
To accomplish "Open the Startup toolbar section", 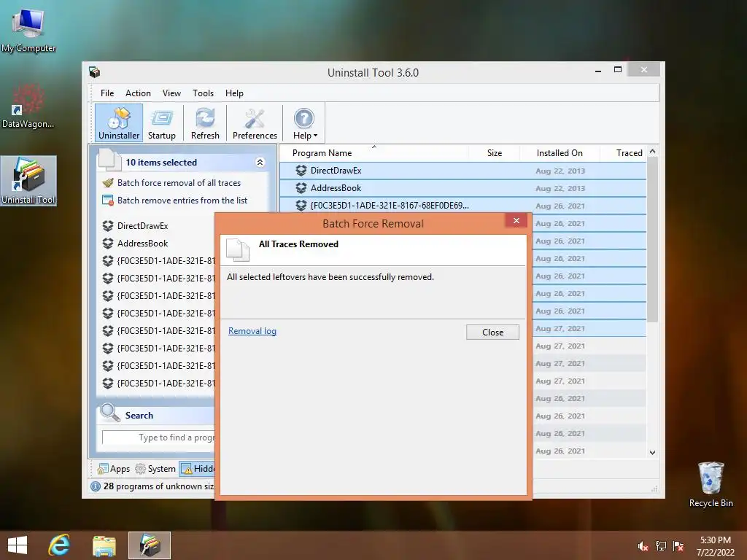I will (x=161, y=122).
